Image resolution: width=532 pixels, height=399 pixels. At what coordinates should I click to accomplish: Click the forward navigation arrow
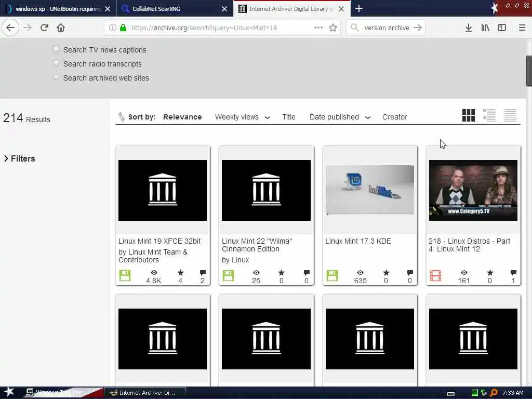28,28
